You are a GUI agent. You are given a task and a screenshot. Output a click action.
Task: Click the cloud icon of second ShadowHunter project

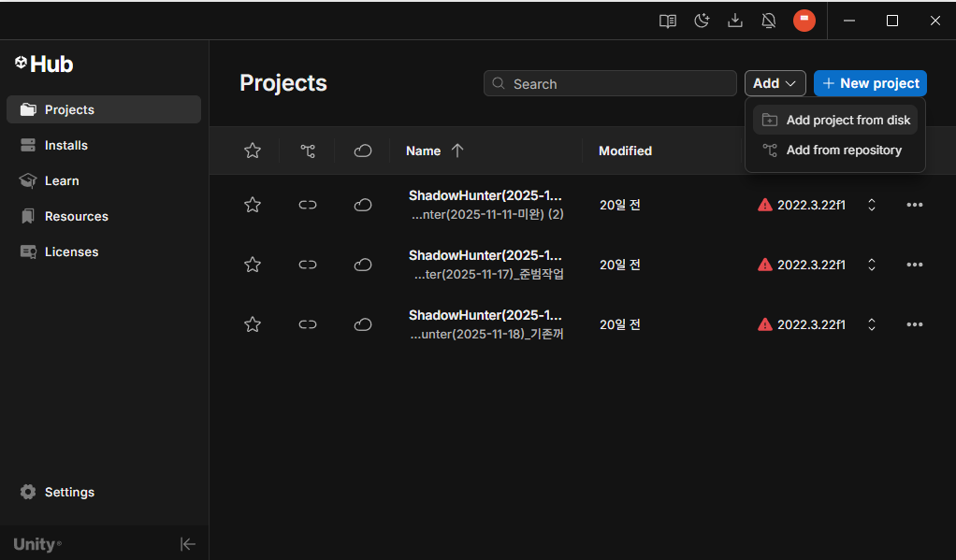pos(363,265)
